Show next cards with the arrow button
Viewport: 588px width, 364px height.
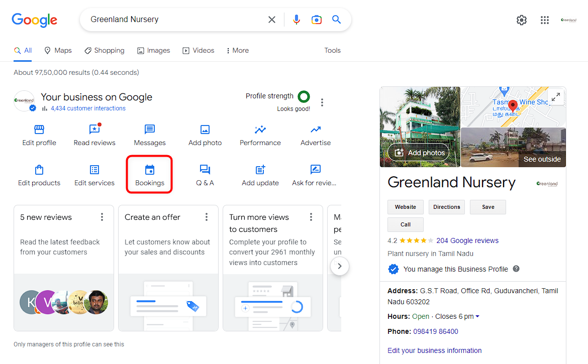(340, 266)
